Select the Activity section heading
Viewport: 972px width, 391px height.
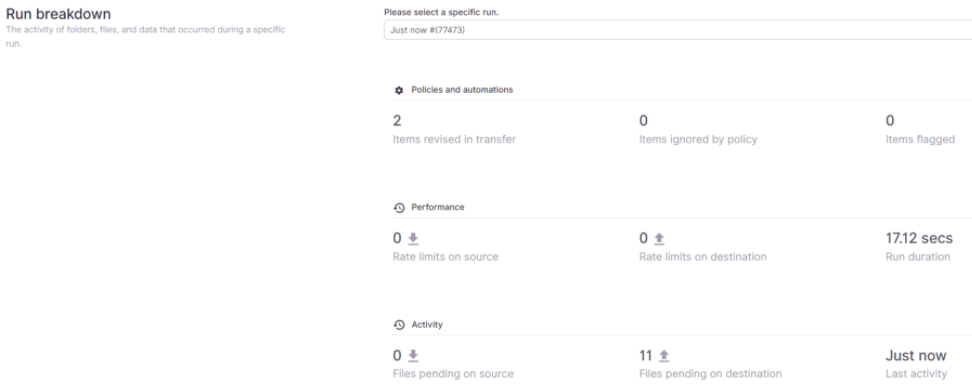coord(427,325)
